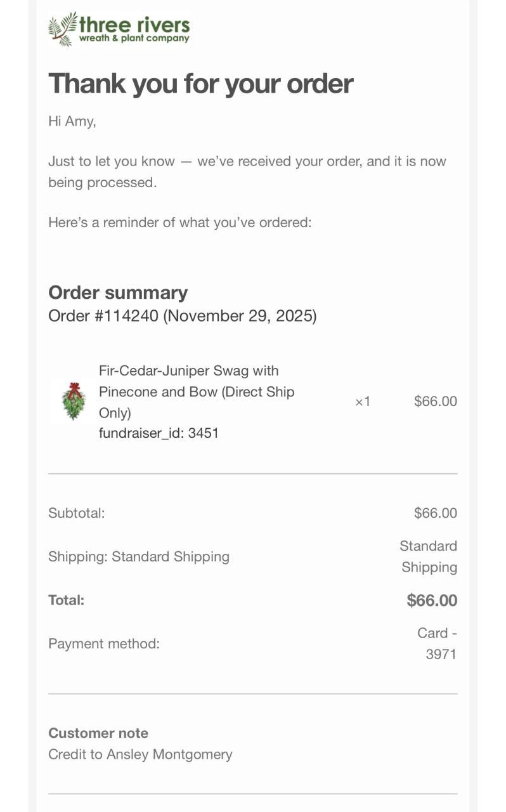Image resolution: width=506 pixels, height=812 pixels.
Task: Click the Three Rivers wreath company logo
Action: 119,29
